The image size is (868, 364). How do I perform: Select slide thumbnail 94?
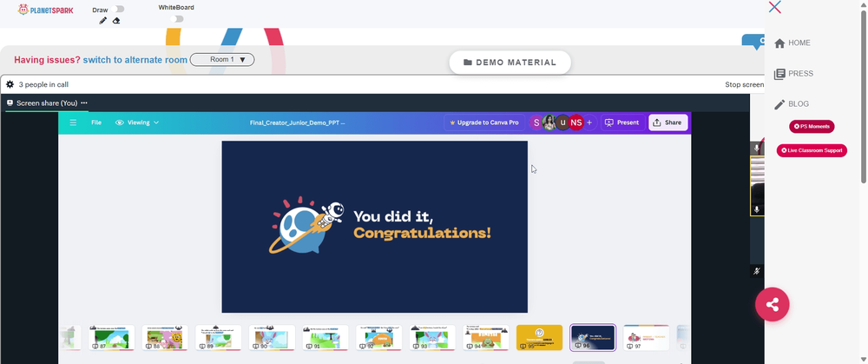[x=486, y=338]
